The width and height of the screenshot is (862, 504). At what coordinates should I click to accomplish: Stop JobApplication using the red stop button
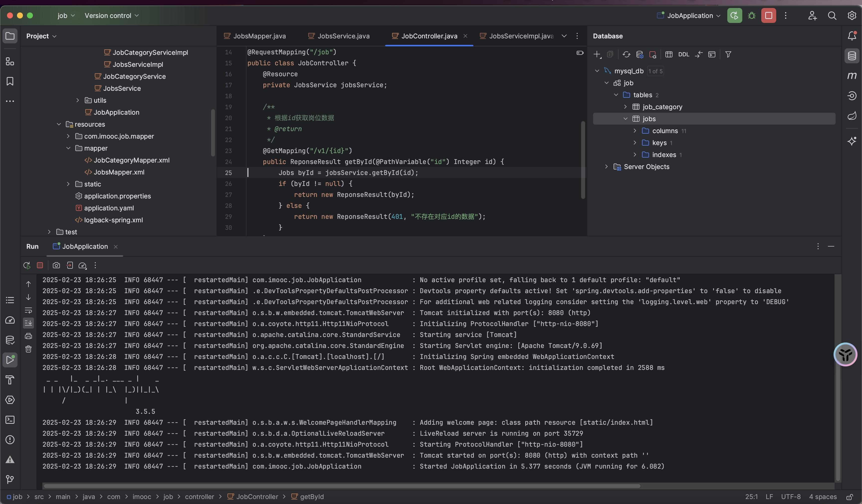[768, 15]
